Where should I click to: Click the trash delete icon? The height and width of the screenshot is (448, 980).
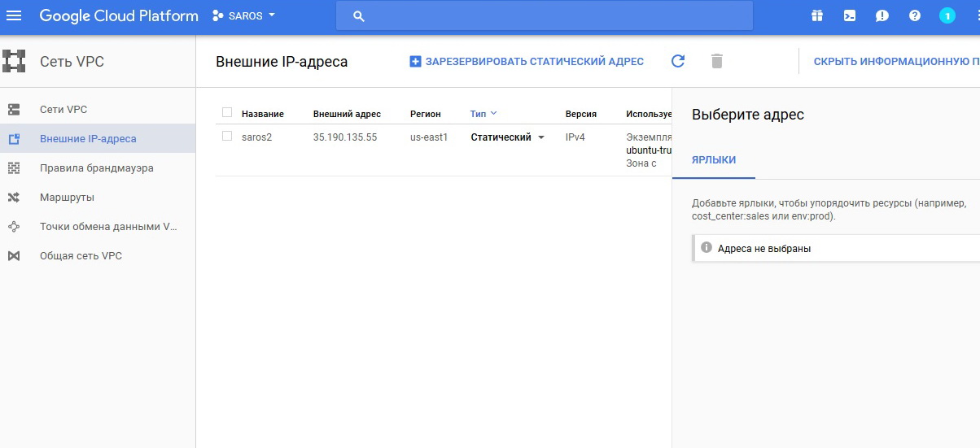tap(716, 61)
